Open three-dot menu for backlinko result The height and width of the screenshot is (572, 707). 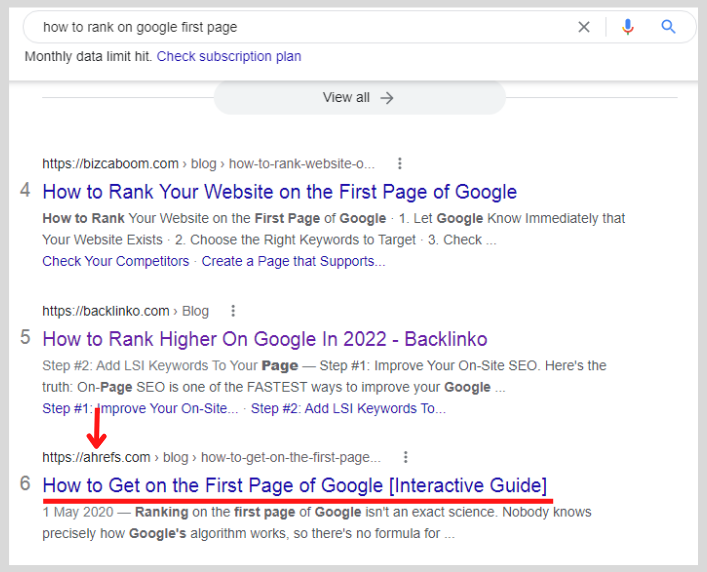pos(233,311)
